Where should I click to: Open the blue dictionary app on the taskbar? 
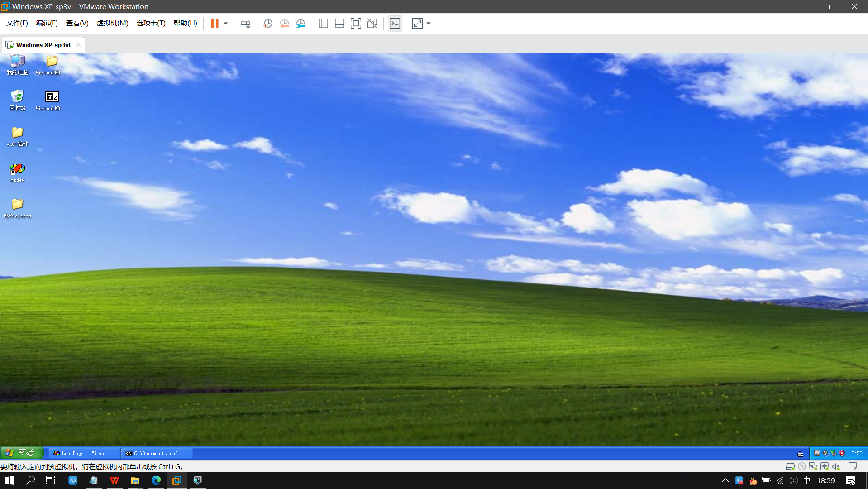73,480
